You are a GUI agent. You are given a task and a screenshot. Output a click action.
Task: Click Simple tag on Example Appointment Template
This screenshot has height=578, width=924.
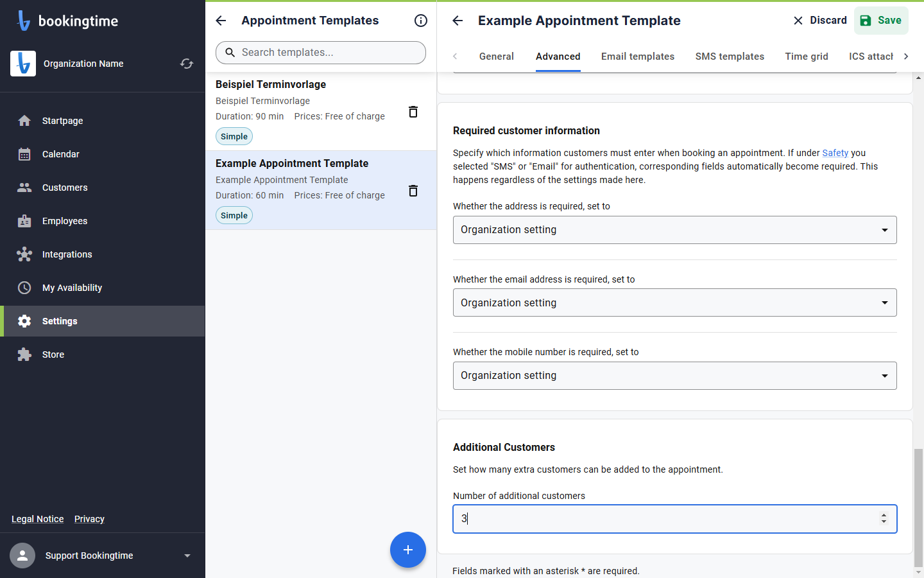click(x=234, y=216)
